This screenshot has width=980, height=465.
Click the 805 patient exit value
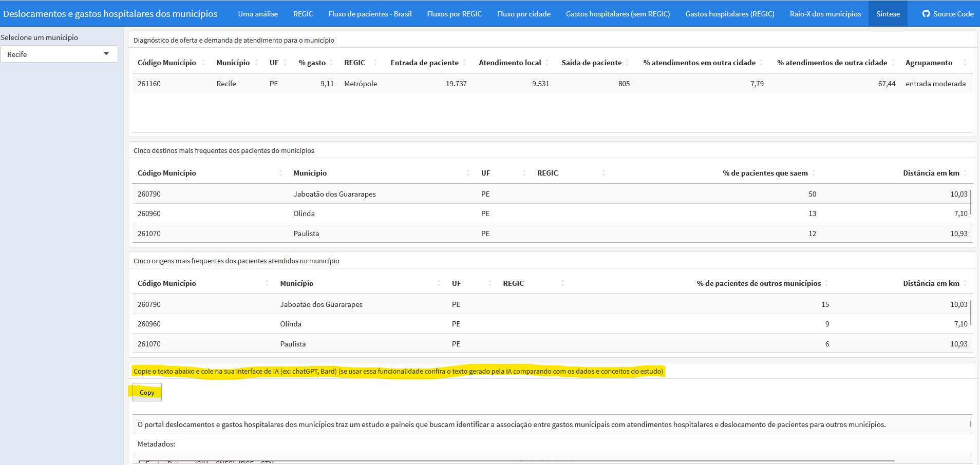624,84
